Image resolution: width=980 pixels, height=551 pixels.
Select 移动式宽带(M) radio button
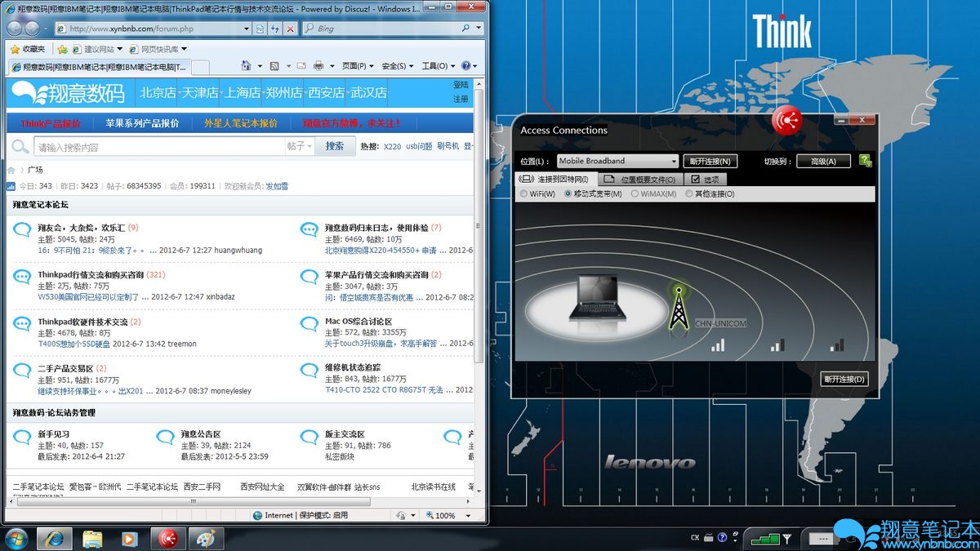568,194
